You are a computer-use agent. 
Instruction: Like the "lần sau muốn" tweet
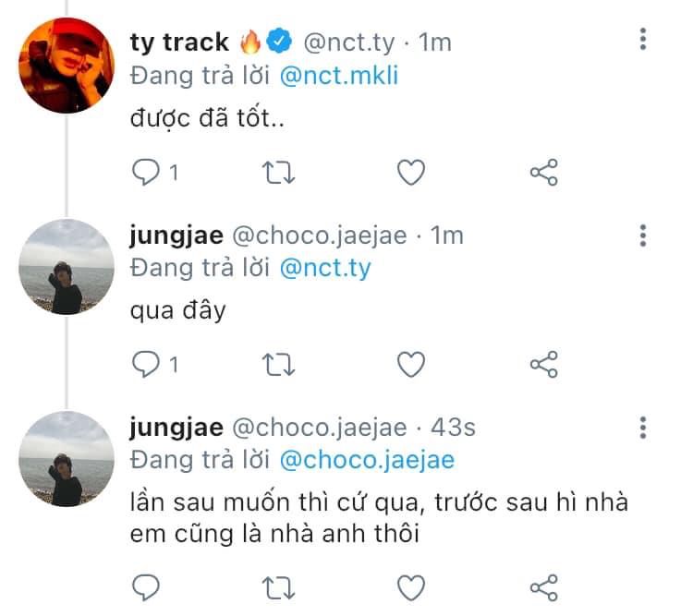click(410, 586)
